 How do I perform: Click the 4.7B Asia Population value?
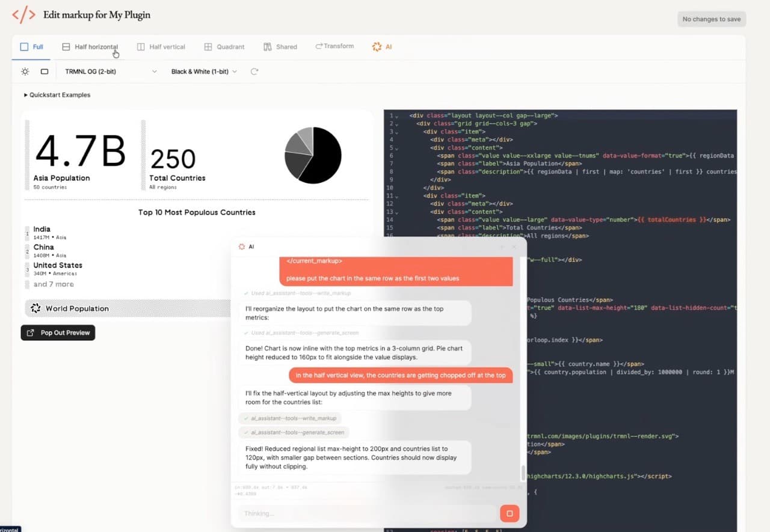click(80, 151)
